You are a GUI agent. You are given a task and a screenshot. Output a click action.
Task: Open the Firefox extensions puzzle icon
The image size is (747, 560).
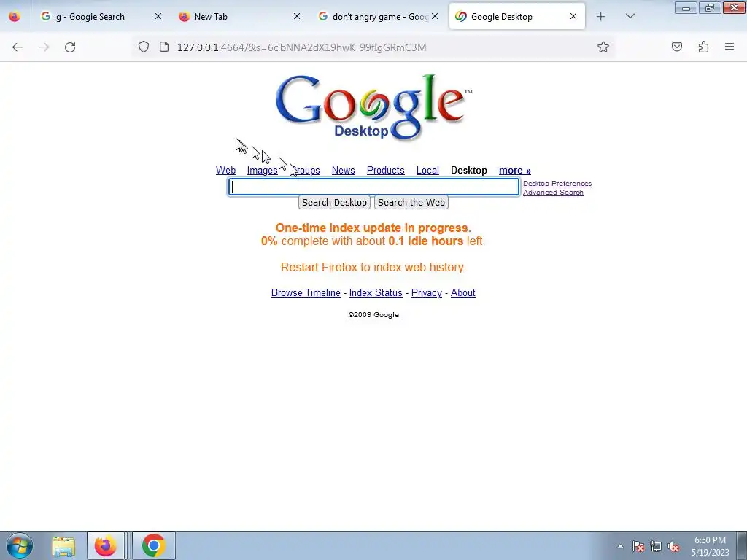point(703,47)
